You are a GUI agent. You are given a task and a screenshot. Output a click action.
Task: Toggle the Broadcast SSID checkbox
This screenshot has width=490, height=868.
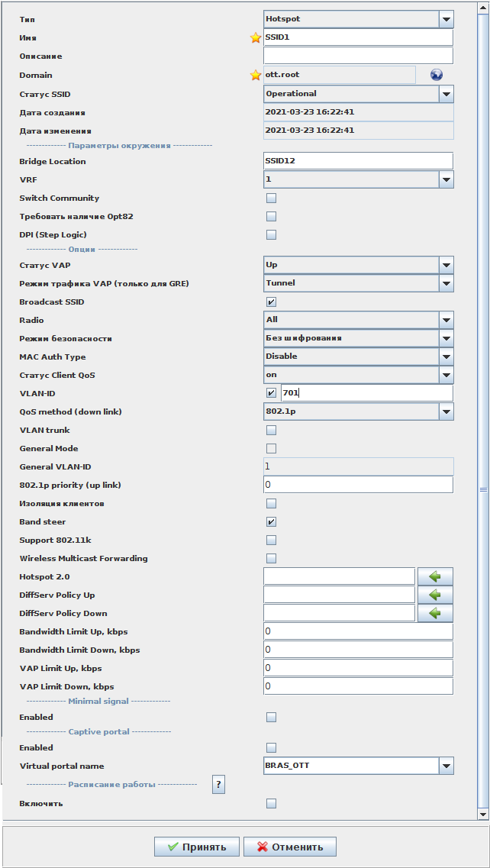pyautogui.click(x=271, y=302)
